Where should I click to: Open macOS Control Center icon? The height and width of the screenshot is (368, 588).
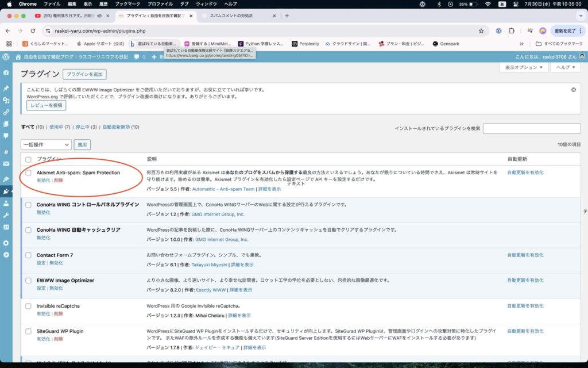click(x=516, y=4)
